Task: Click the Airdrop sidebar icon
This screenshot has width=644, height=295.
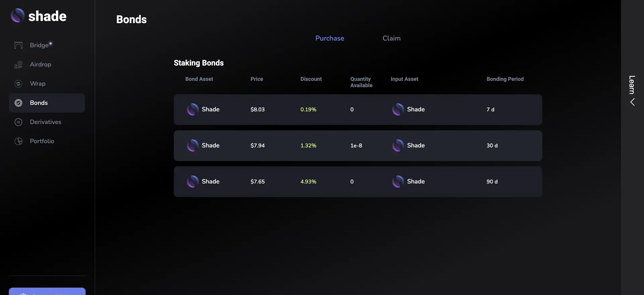Action: [x=18, y=64]
